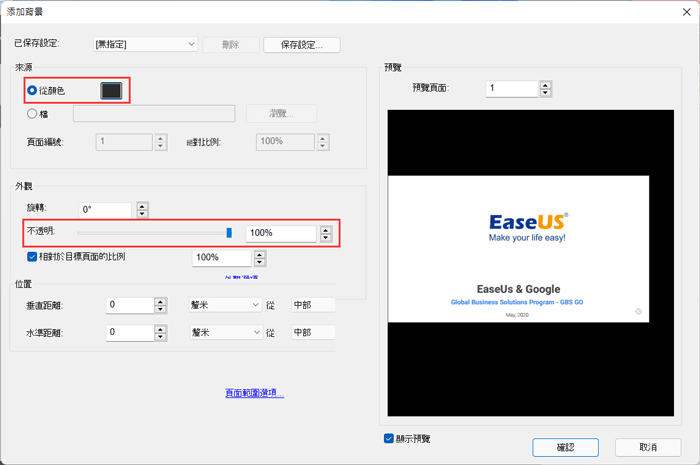Viewport: 700px width, 465px height.
Task: Click the 保存設定 button
Action: click(301, 45)
